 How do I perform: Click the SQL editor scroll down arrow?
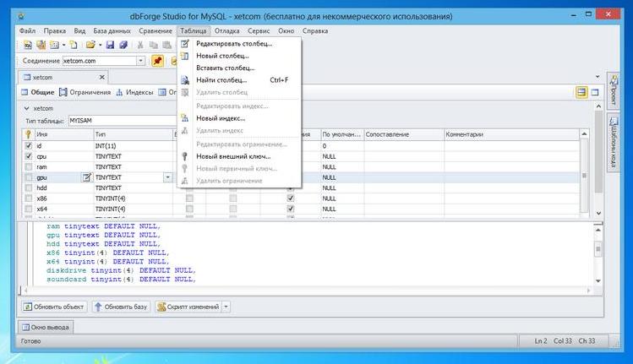(598, 281)
